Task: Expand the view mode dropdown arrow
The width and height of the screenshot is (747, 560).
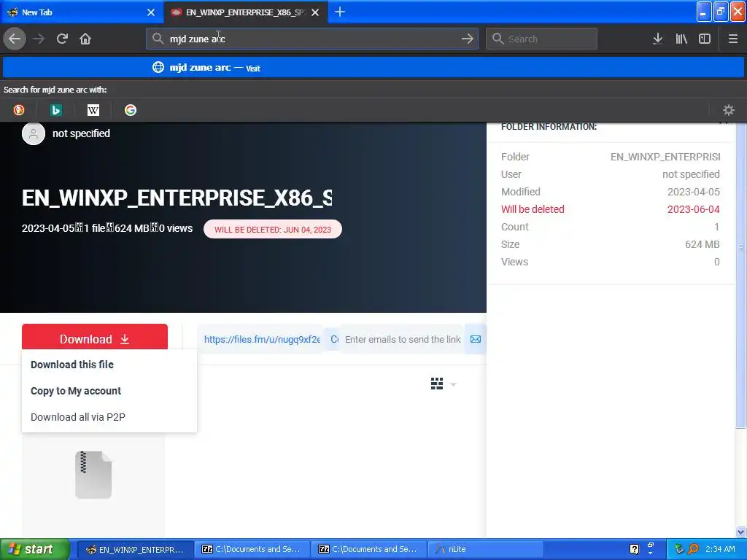Action: click(x=453, y=384)
